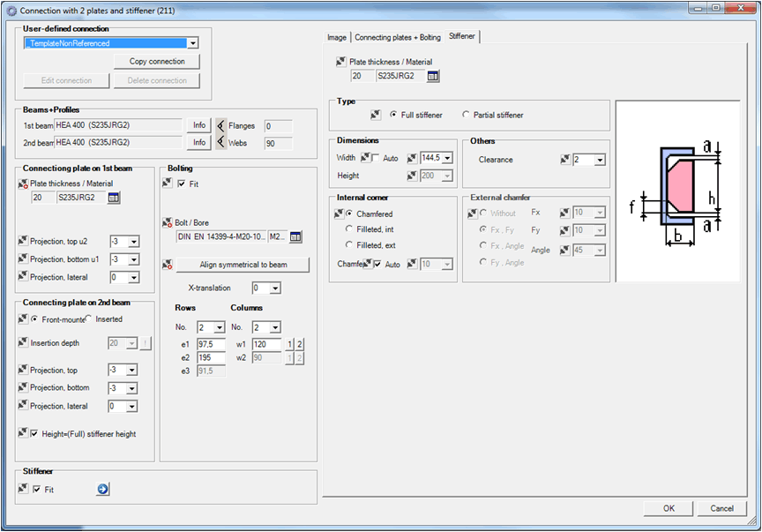
Task: Select the Partial stiffener radio button
Action: coord(466,115)
